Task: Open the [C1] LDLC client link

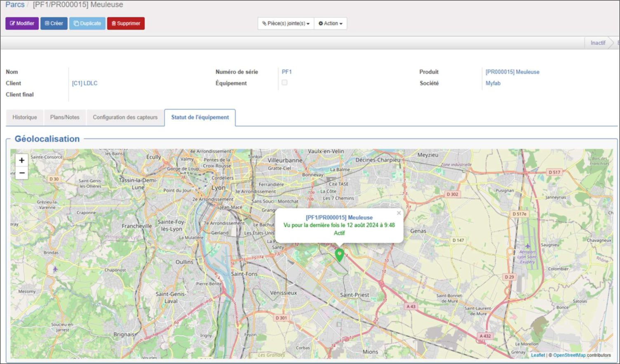Action: 85,83
